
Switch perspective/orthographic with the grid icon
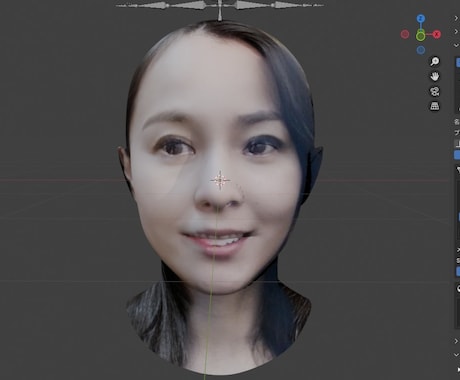435,106
